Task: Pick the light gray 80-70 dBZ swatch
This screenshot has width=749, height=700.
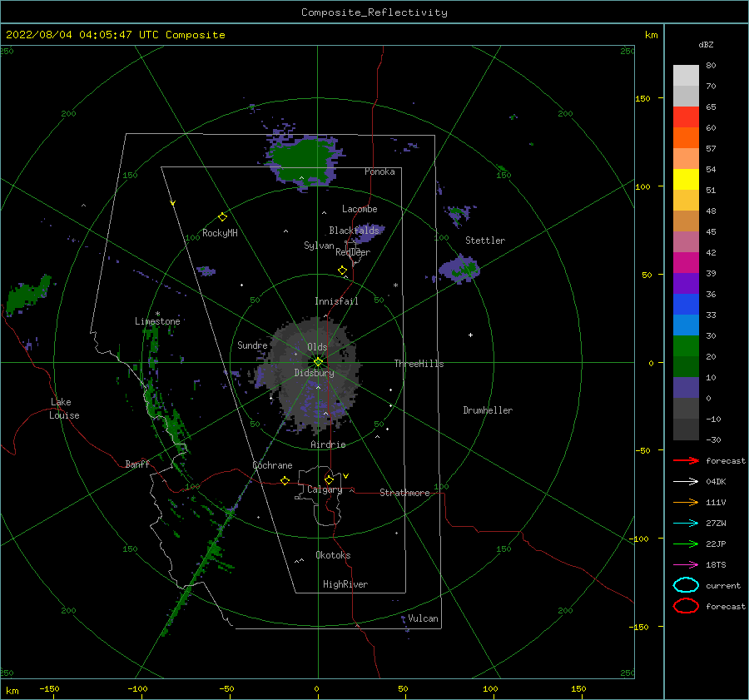Action: pos(686,75)
